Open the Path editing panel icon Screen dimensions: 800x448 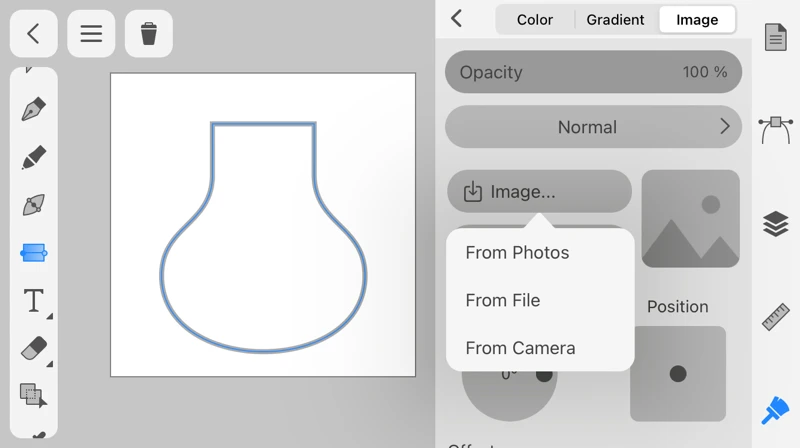[776, 129]
